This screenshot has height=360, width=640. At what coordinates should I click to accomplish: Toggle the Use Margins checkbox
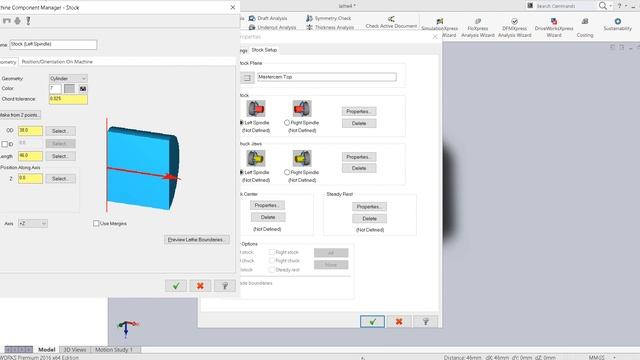click(96, 223)
